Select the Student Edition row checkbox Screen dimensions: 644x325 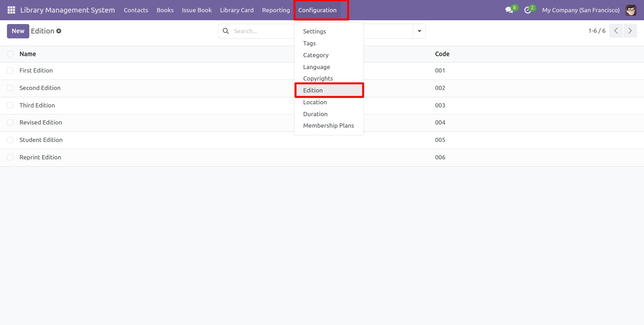(10, 140)
